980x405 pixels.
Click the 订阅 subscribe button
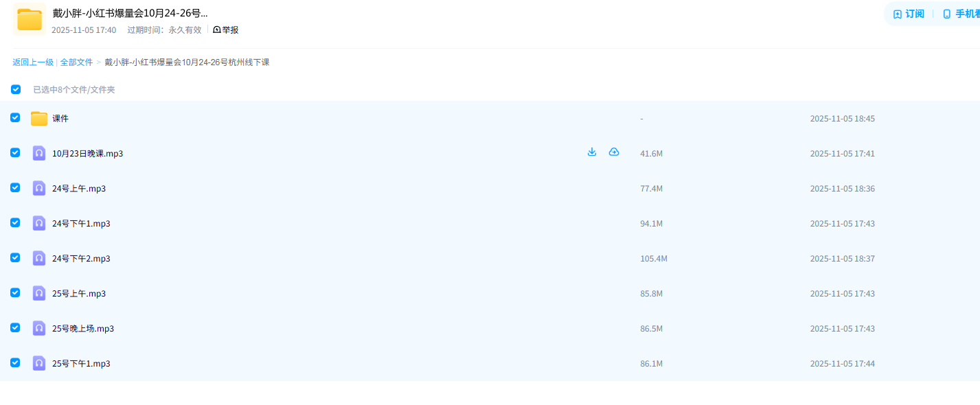click(909, 14)
